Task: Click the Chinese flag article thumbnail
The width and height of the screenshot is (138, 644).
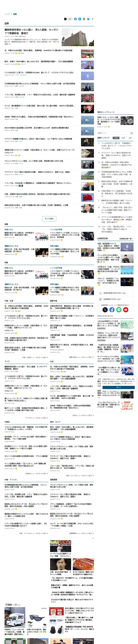Action: 87,197
